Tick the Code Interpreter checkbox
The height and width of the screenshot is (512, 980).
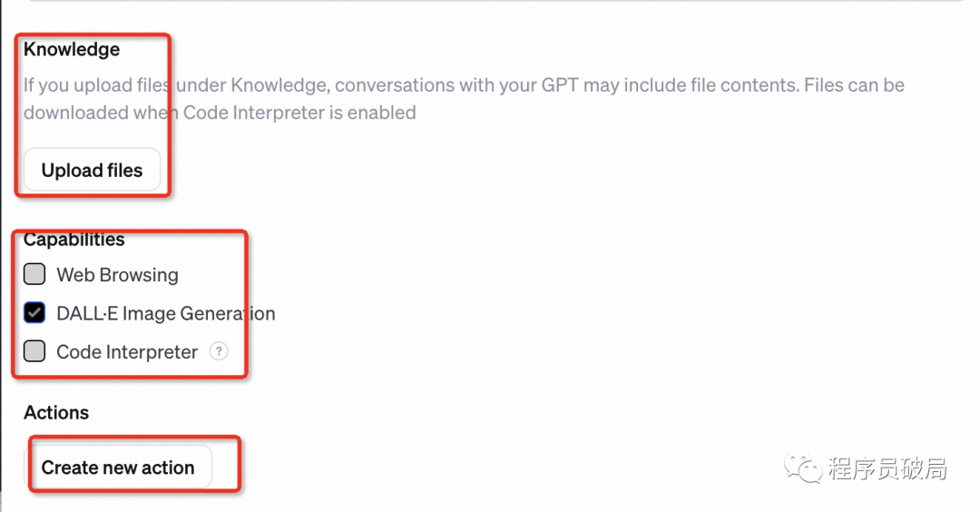coord(34,351)
